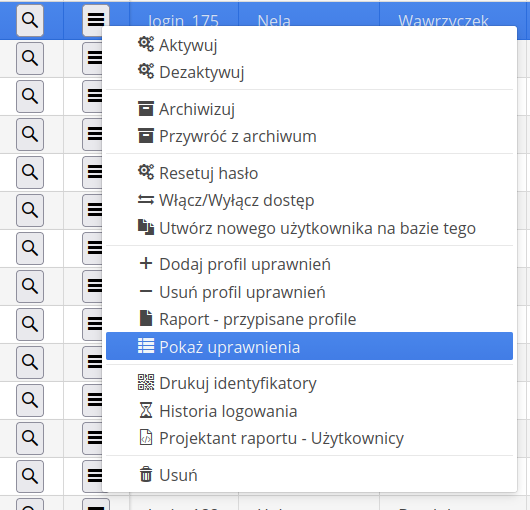Click the plus icon for Dodaj profil uprawnień
The width and height of the screenshot is (530, 510).
(146, 263)
